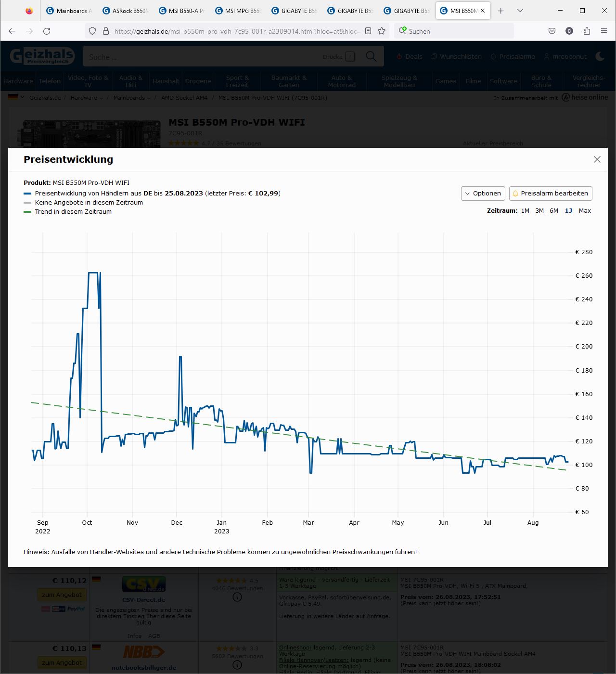The height and width of the screenshot is (674, 616).
Task: Close the active MSI B550M tab
Action: point(483,11)
